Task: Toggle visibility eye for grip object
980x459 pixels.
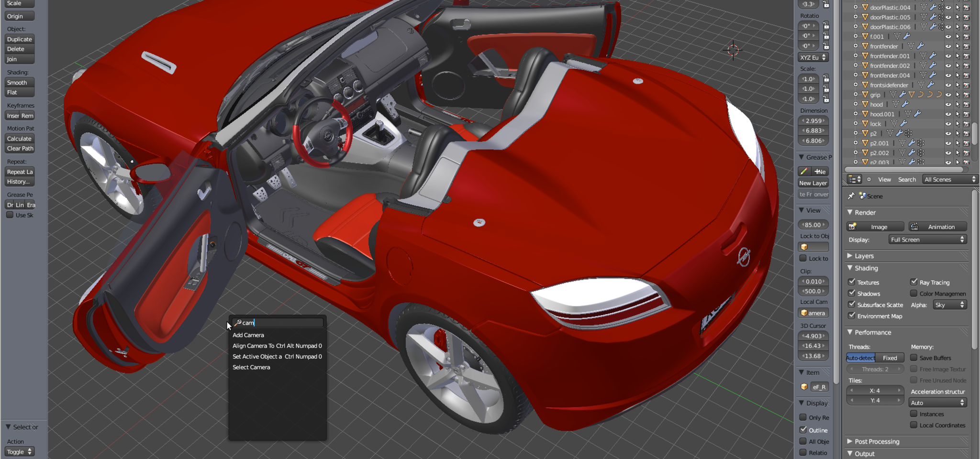Action: click(948, 95)
